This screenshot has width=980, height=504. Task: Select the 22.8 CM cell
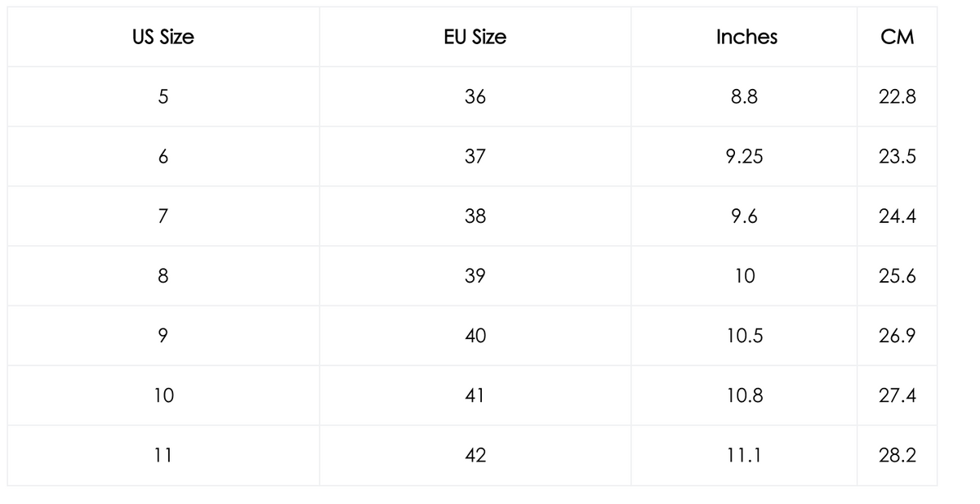[x=898, y=97]
